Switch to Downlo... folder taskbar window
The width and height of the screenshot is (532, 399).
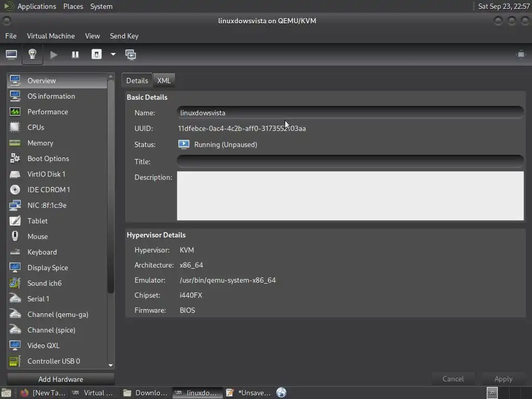pos(145,393)
